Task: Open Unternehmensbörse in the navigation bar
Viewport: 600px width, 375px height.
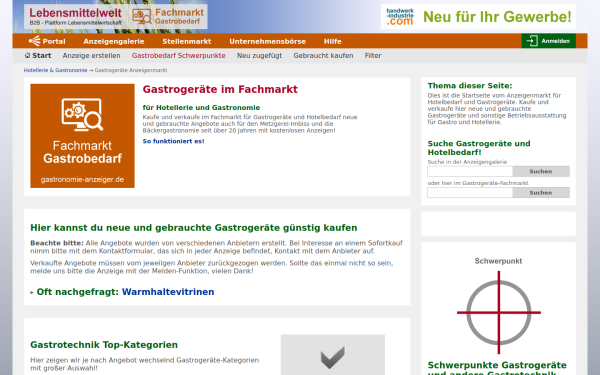Action: pos(267,41)
